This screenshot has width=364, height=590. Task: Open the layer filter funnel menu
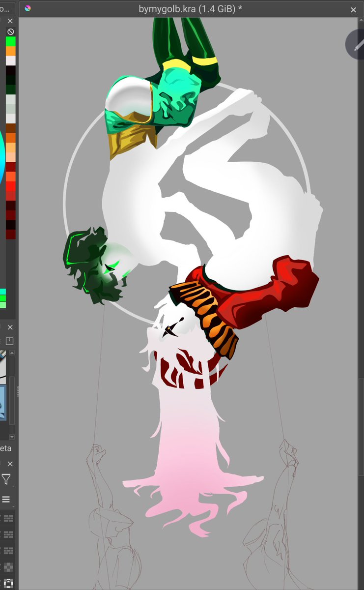(x=6, y=479)
